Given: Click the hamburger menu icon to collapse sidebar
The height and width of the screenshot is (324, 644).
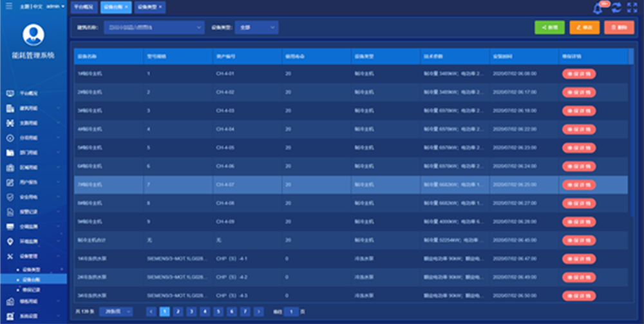Looking at the screenshot, I should 8,6.
